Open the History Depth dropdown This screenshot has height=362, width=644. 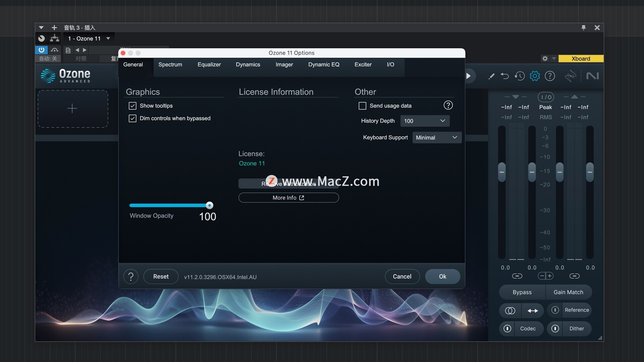tap(425, 121)
